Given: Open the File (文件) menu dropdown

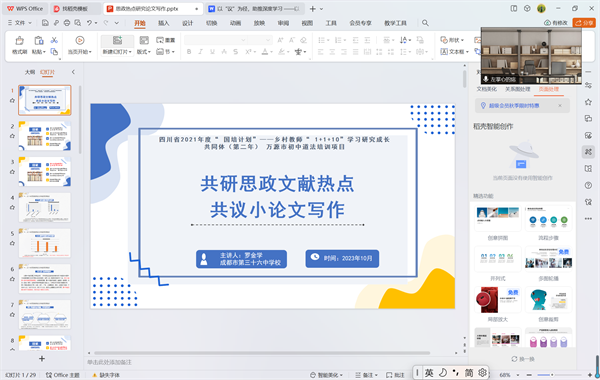Looking at the screenshot, I should click(20, 23).
